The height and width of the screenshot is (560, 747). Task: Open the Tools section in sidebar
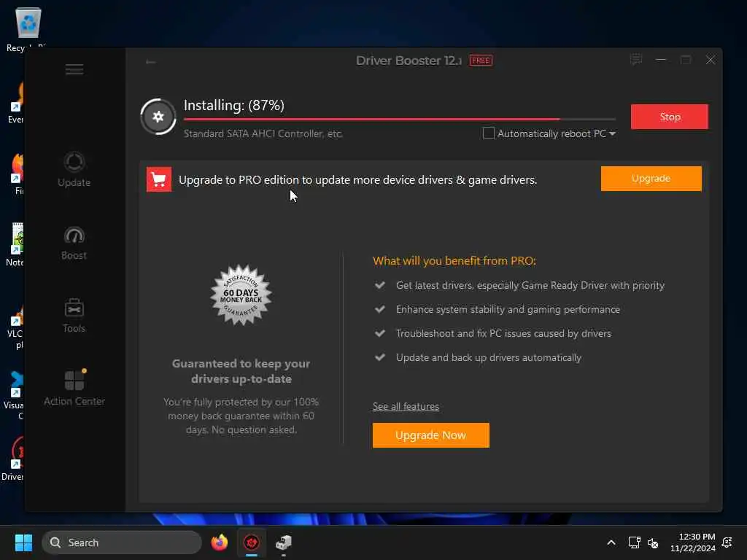(x=74, y=316)
